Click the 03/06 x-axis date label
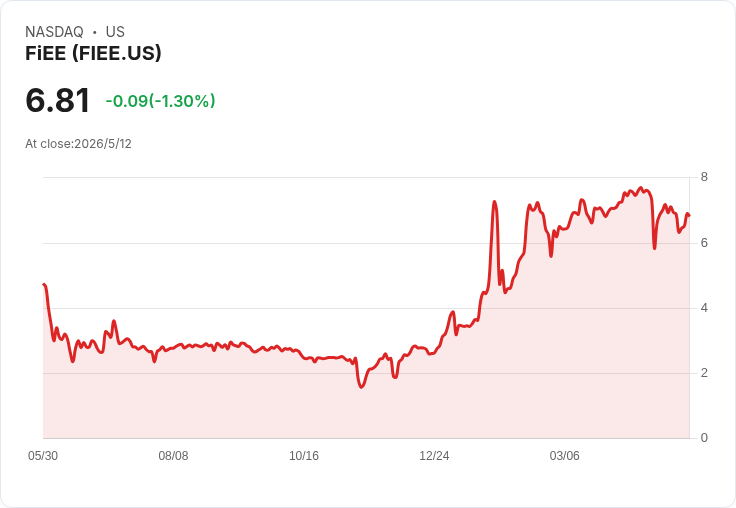Screen dimensions: 736x508 [x=565, y=455]
